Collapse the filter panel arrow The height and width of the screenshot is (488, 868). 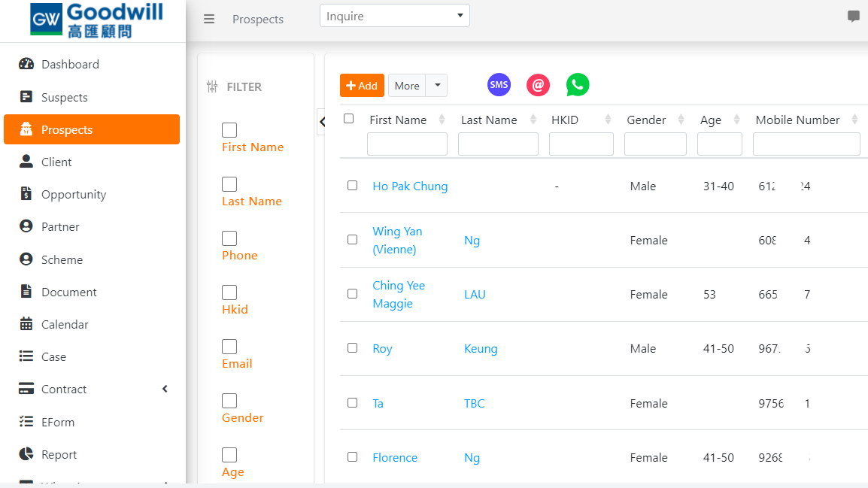(x=322, y=122)
